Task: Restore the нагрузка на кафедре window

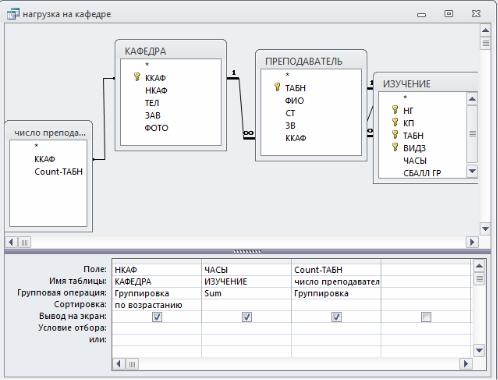Action: (449, 13)
